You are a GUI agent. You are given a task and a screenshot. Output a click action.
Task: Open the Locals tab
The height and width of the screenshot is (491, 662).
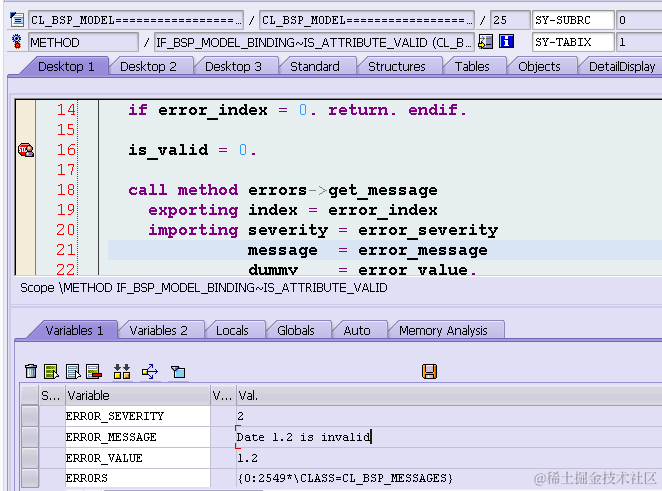[x=232, y=330]
